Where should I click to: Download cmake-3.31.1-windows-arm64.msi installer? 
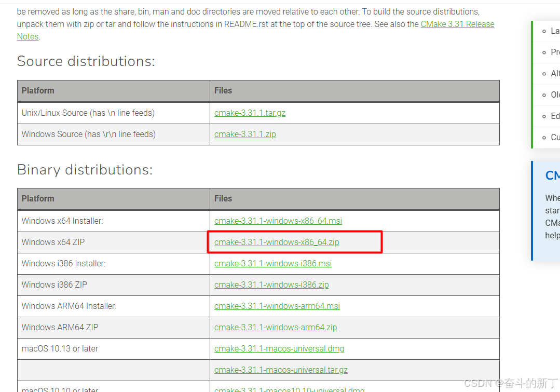277,306
